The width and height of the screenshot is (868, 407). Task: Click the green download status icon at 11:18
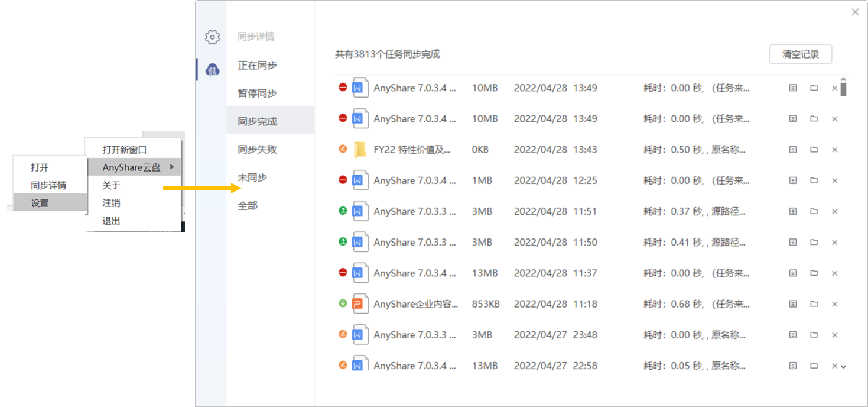[x=343, y=303]
